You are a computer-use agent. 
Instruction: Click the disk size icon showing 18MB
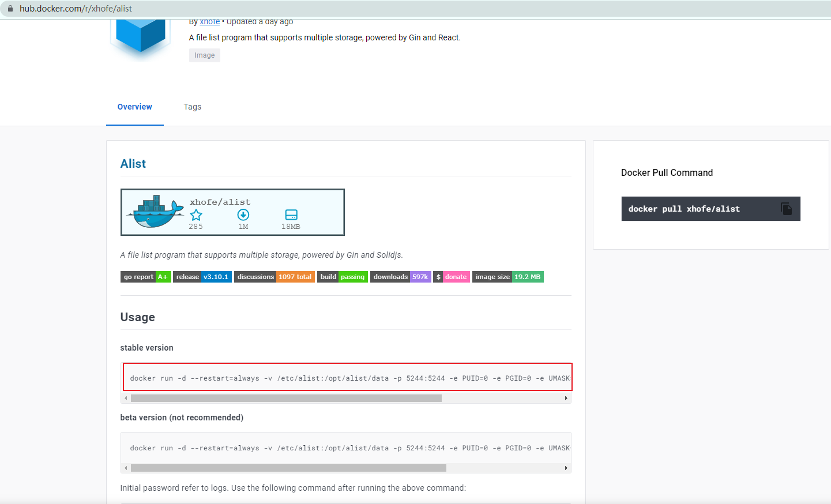291,215
